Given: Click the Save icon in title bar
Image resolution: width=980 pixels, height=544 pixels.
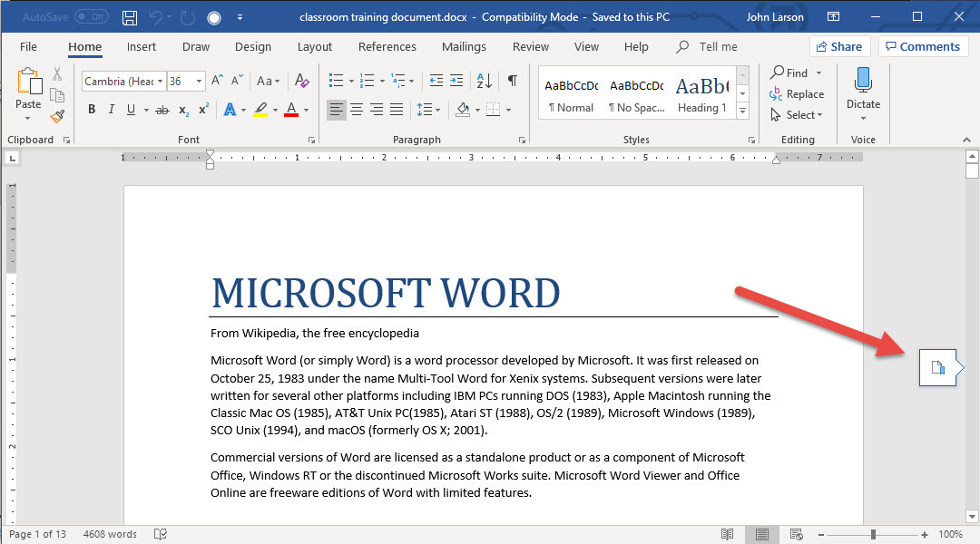Looking at the screenshot, I should (130, 17).
